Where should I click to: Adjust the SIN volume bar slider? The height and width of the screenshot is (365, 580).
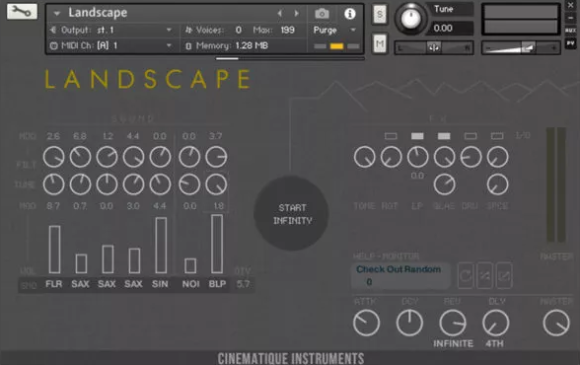(x=161, y=246)
